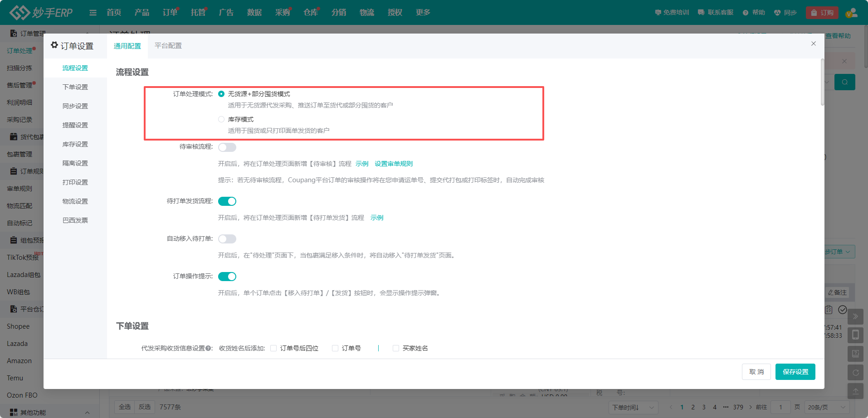
Task: Click the page number jump input
Action: pos(780,407)
